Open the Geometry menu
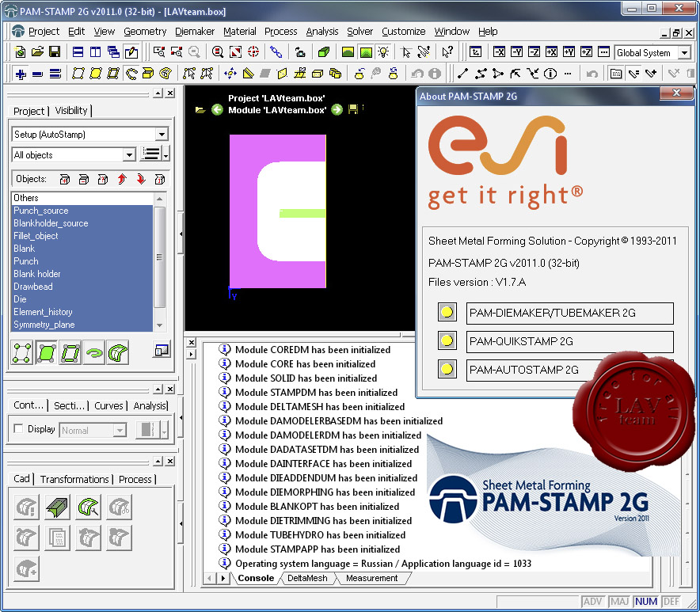 coord(145,31)
